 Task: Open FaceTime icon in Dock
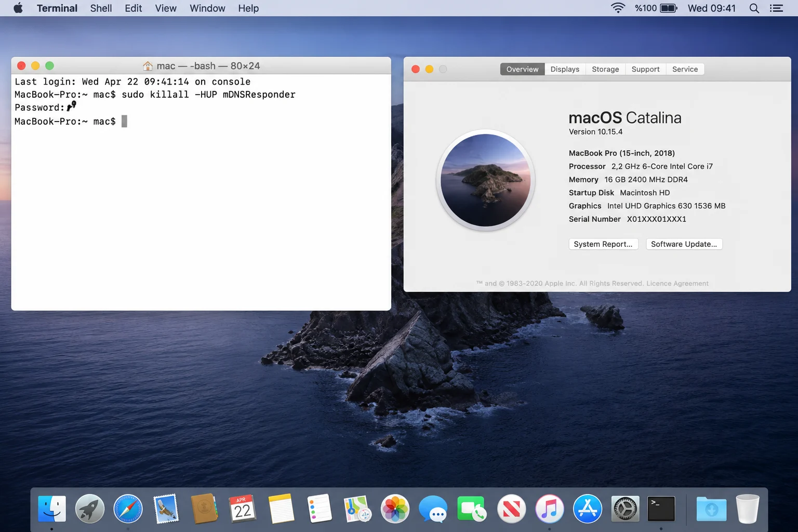pos(472,509)
